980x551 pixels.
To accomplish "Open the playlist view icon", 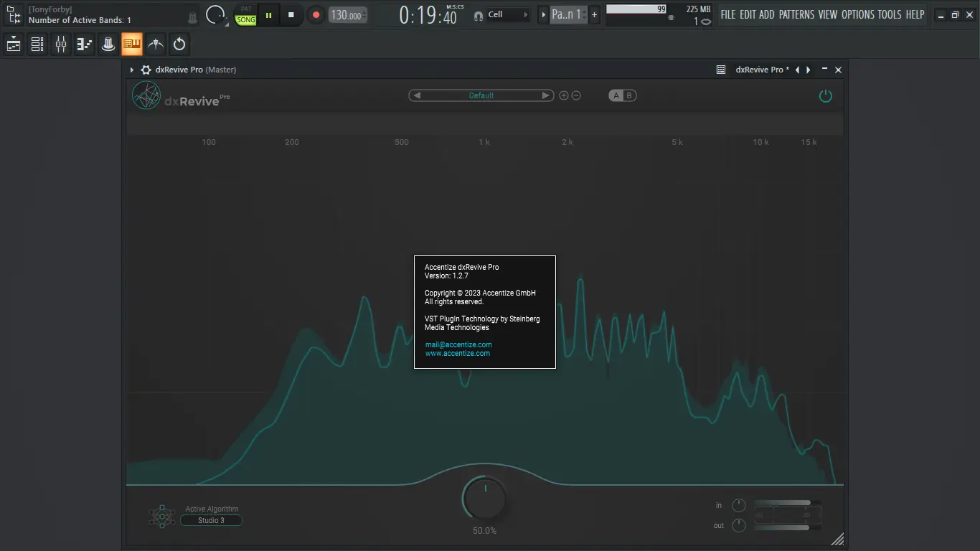I will [14, 44].
